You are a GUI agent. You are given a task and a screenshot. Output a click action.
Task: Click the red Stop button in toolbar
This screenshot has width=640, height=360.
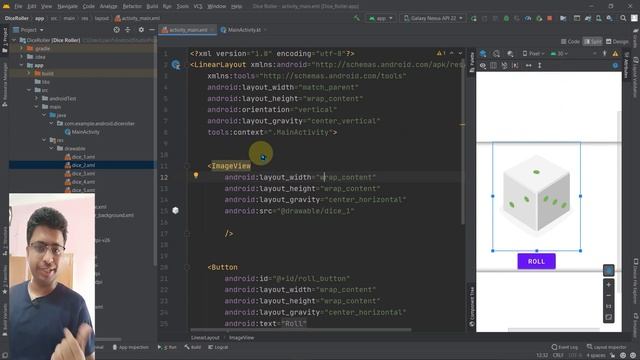(550, 18)
